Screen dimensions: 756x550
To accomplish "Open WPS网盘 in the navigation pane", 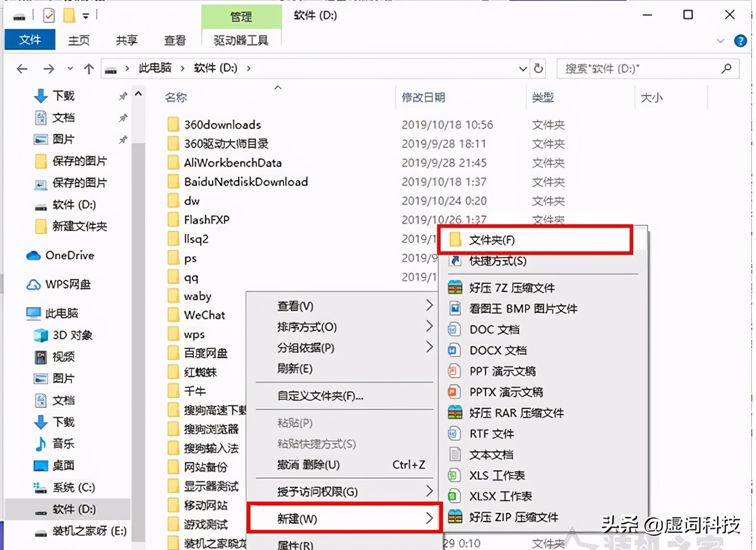I will point(67,284).
